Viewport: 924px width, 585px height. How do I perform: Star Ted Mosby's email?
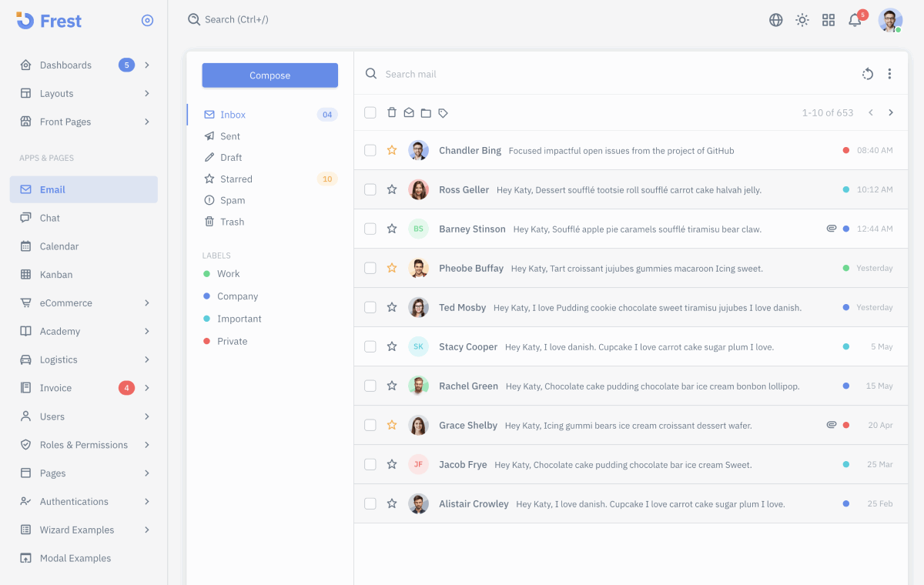(392, 307)
